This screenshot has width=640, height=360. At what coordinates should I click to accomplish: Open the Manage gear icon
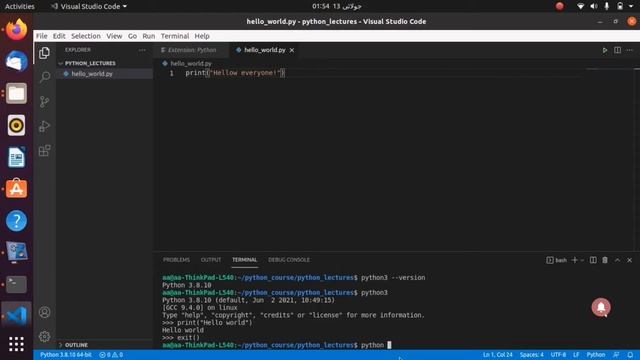tap(44, 336)
